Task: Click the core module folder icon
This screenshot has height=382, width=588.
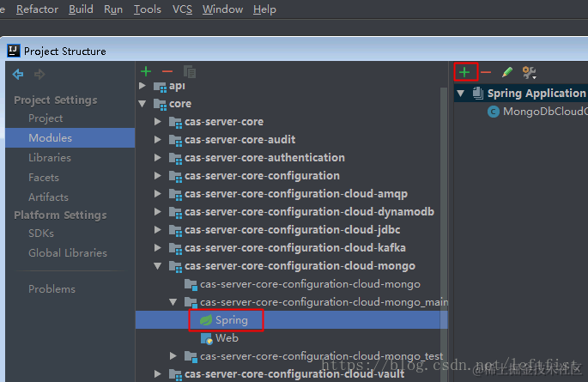Action: 161,104
